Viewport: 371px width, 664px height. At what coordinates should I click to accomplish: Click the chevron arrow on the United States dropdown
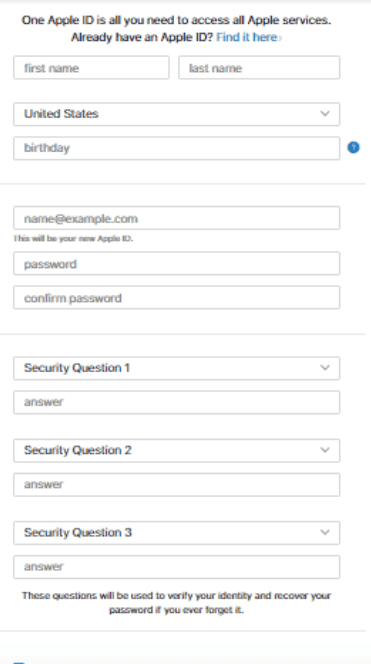(x=325, y=113)
